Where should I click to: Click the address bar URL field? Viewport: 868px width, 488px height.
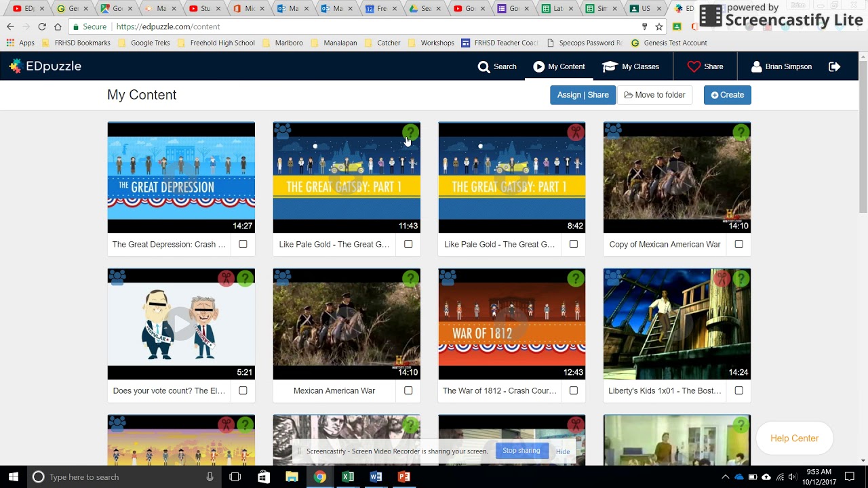366,26
